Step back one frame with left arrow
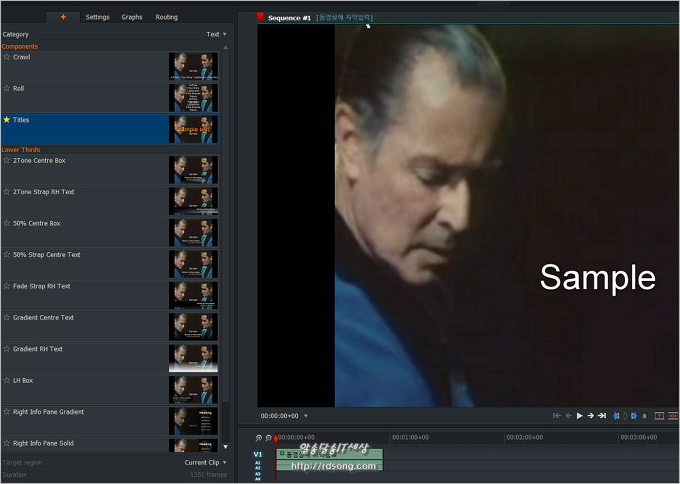Image resolution: width=680 pixels, height=484 pixels. point(568,415)
